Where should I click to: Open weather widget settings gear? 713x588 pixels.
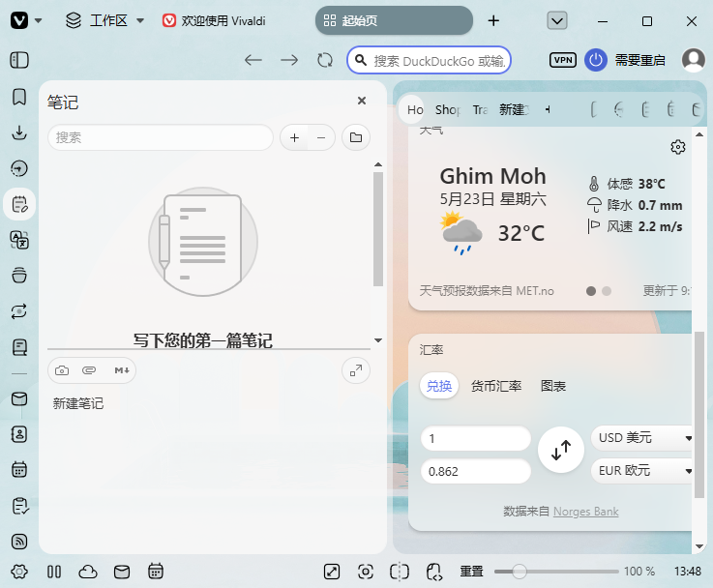click(677, 147)
